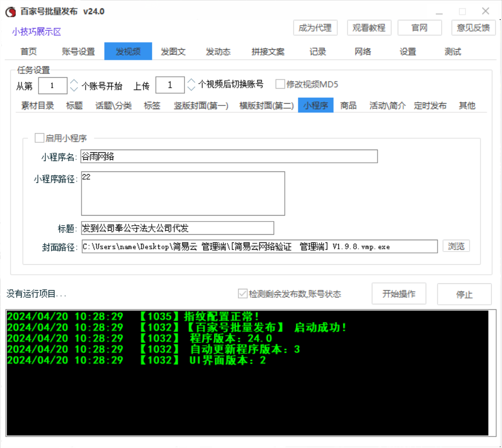This screenshot has width=502, height=448.
Task: Click log line 自动更新程序版本: 3
Action: pos(153,349)
